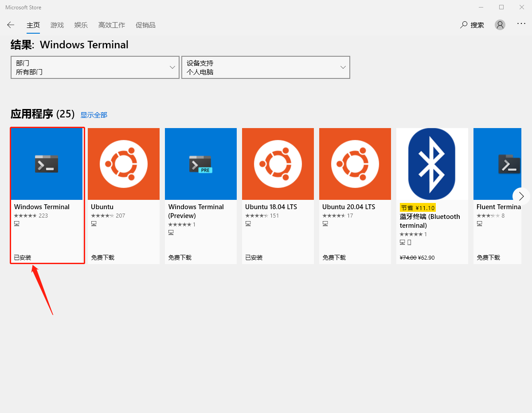The image size is (532, 413).
Task: Show next apps with the right chevron
Action: [x=521, y=196]
